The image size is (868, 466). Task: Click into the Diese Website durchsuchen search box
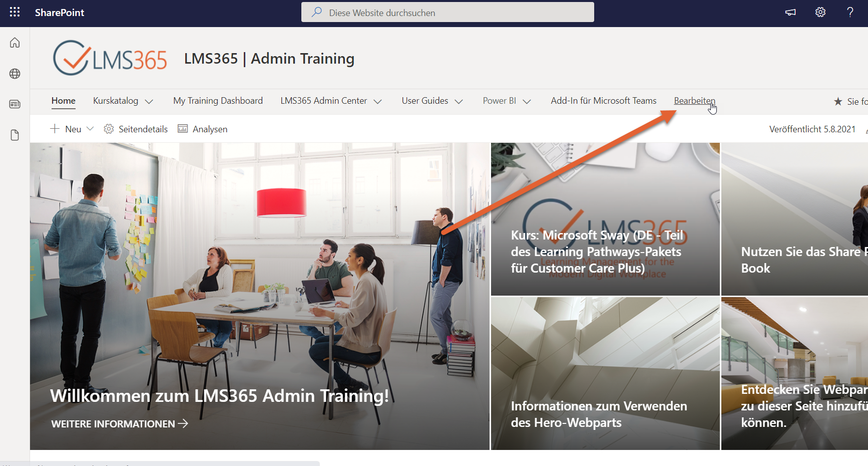(x=448, y=13)
